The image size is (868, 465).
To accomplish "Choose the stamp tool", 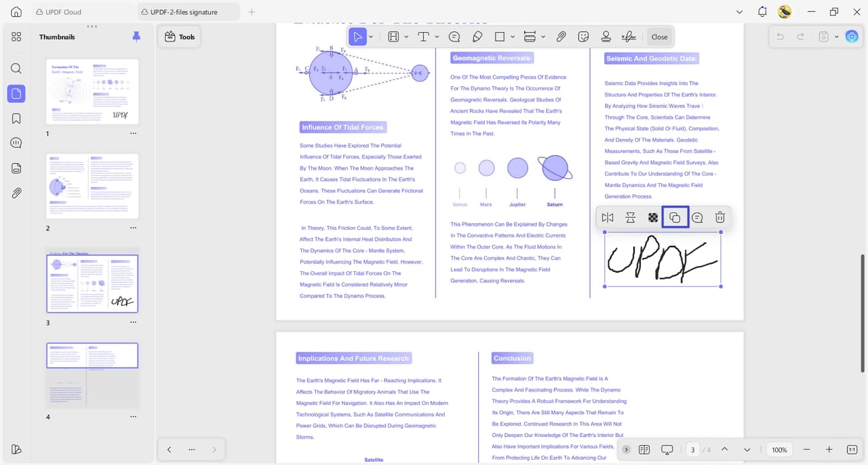I will (x=606, y=37).
